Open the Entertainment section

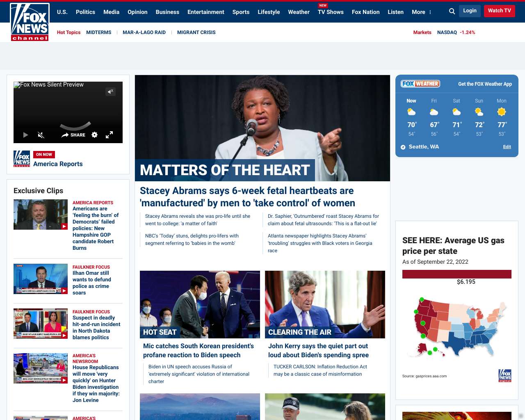[x=206, y=12]
